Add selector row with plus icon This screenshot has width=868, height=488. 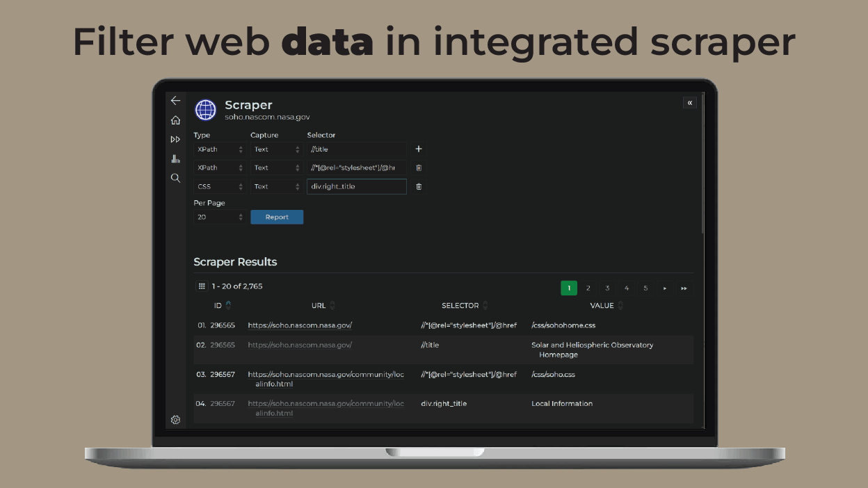tap(419, 149)
